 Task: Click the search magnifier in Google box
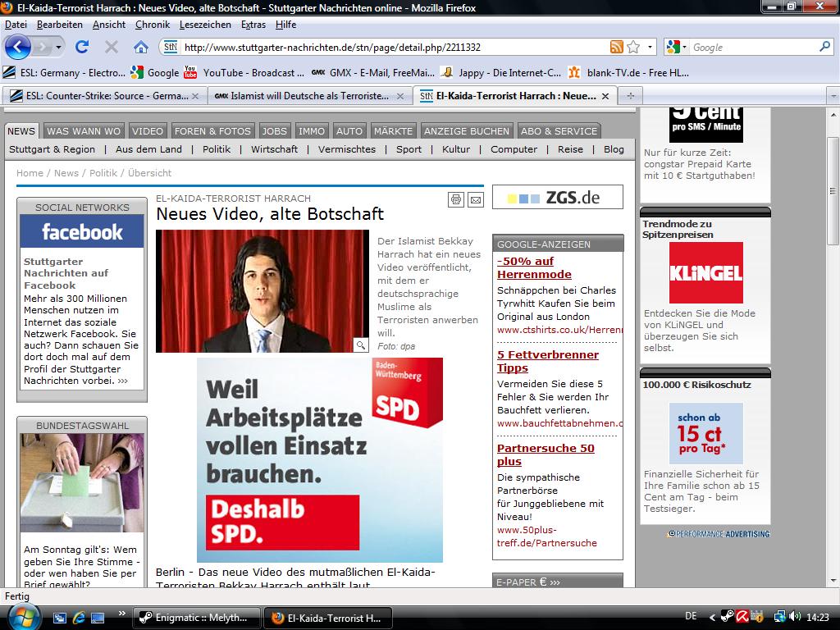click(824, 47)
